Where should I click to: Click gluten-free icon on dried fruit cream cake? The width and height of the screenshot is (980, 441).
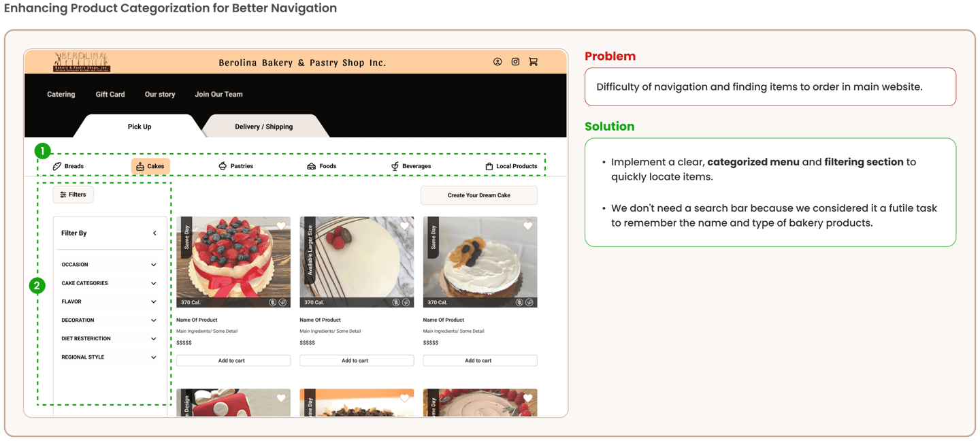click(x=519, y=302)
